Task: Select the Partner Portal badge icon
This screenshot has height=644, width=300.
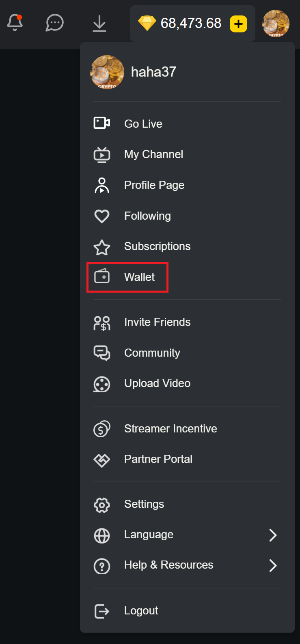Action: pyautogui.click(x=101, y=459)
